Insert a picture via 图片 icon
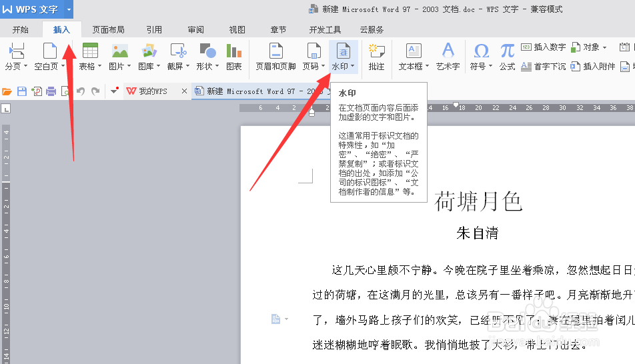This screenshot has width=635, height=364. click(120, 51)
